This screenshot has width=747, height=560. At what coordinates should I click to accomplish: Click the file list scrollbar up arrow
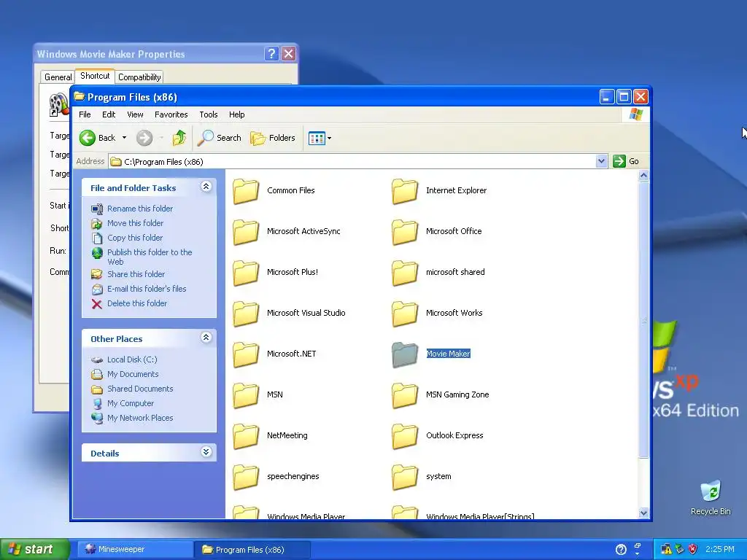pyautogui.click(x=643, y=176)
